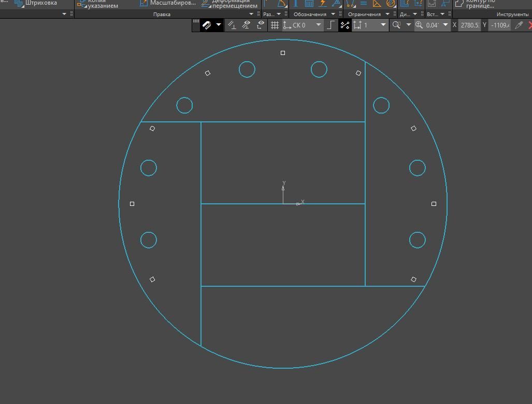This screenshot has width=532, height=404.
Task: Expand the Правка panel group
Action: 252,14
